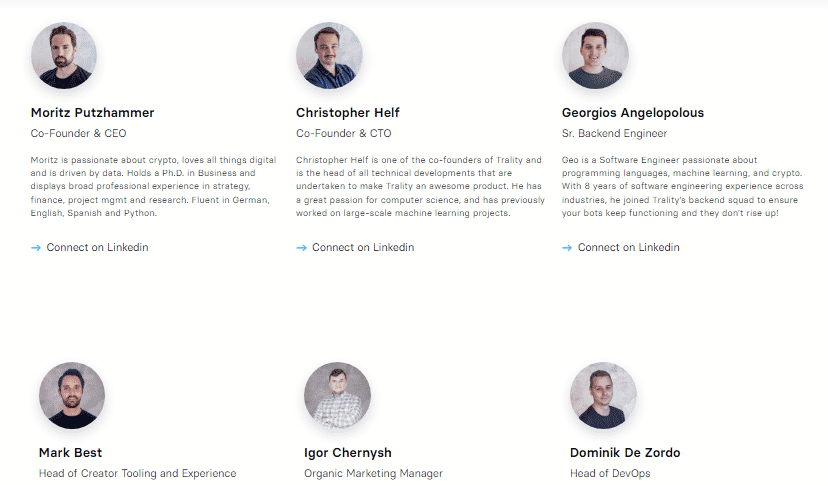
Task: Click the Organic Marketing Manager title text
Action: point(373,473)
